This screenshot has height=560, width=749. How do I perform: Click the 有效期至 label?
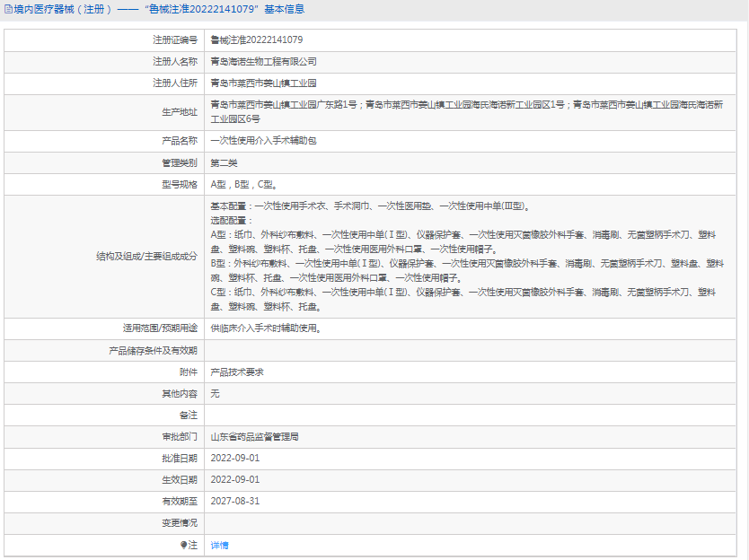coord(180,502)
